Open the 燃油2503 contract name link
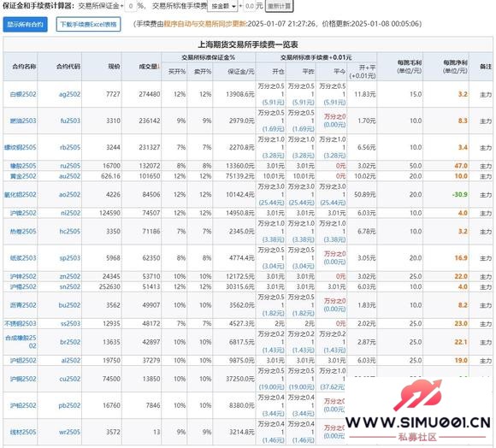Image resolution: width=496 pixels, height=448 pixels. tap(23, 121)
